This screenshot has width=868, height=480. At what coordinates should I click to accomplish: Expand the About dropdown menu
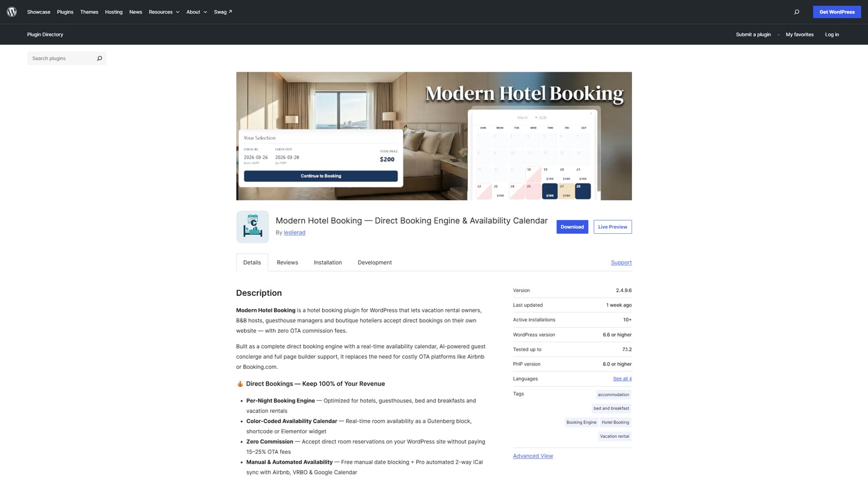[197, 12]
